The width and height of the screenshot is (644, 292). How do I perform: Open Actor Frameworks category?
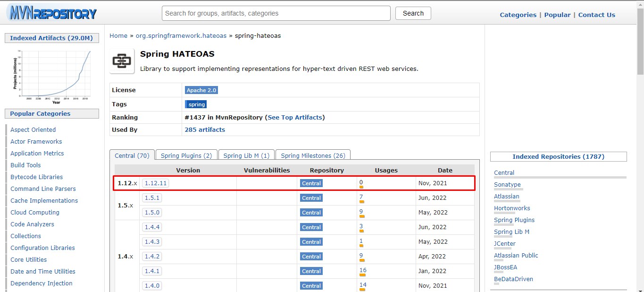pyautogui.click(x=36, y=142)
